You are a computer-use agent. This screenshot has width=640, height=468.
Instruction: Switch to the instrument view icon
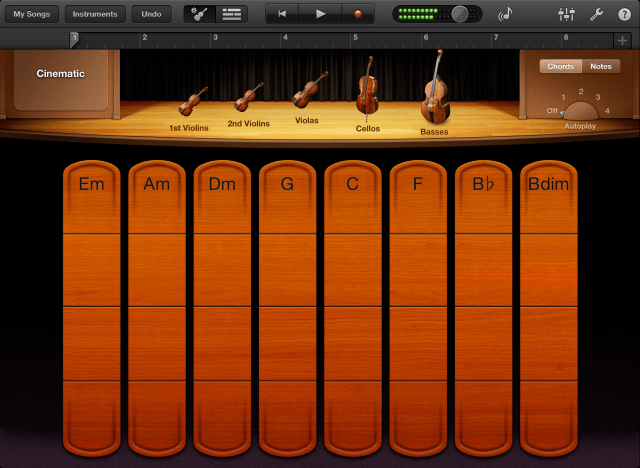pyautogui.click(x=199, y=14)
